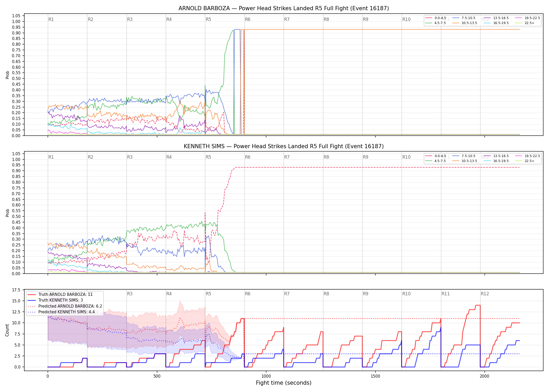The width and height of the screenshot is (549, 392).
Task: Click the R12 round marker in Count chart
Action: pyautogui.click(x=485, y=294)
